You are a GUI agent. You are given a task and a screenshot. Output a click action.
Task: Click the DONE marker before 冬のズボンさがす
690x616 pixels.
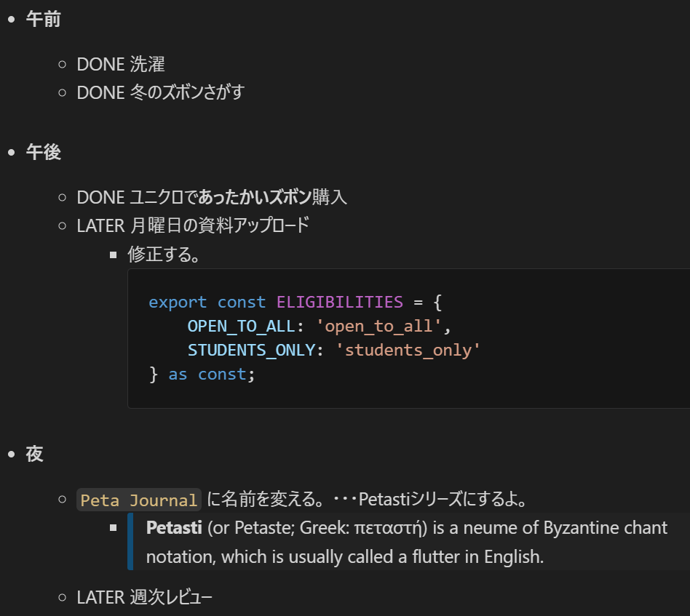click(x=100, y=93)
